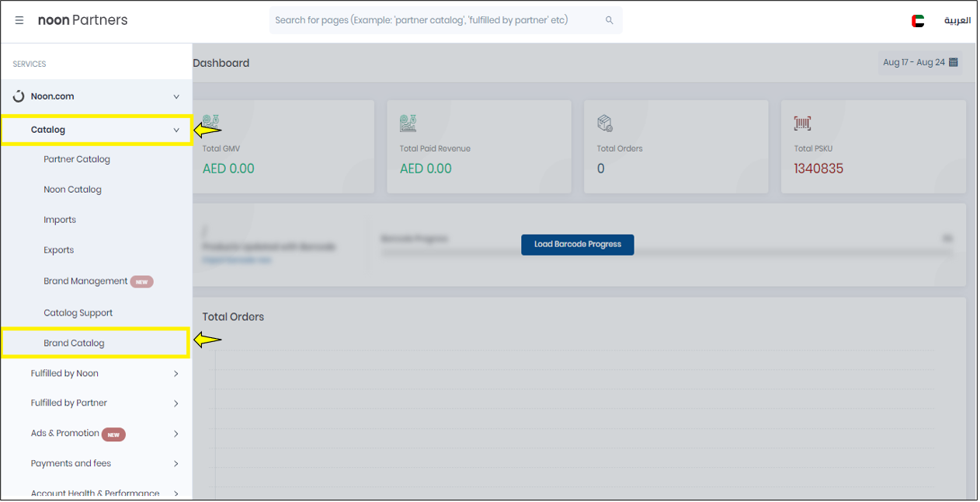Click the Total Orders box icon
Screen dimensions: 980x502
(x=605, y=123)
